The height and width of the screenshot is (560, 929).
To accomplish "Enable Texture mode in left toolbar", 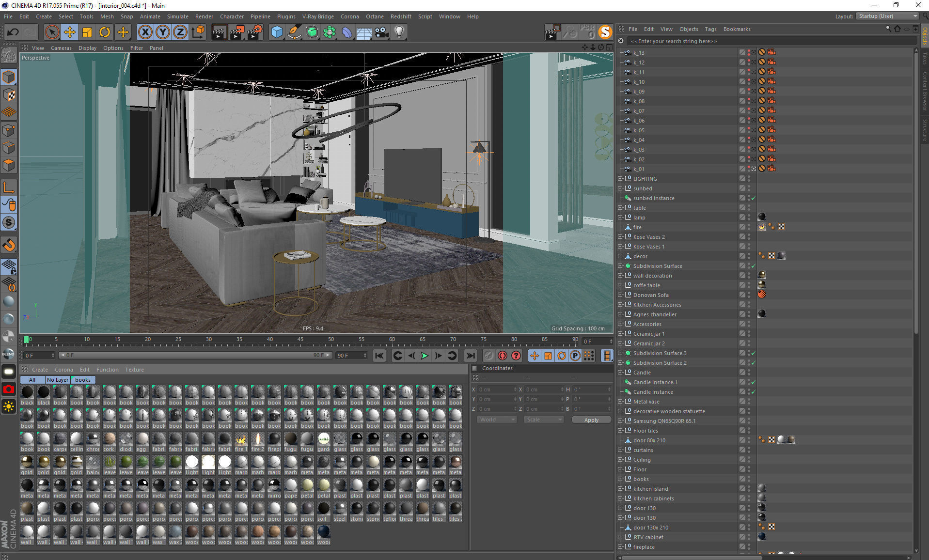I will point(9,94).
